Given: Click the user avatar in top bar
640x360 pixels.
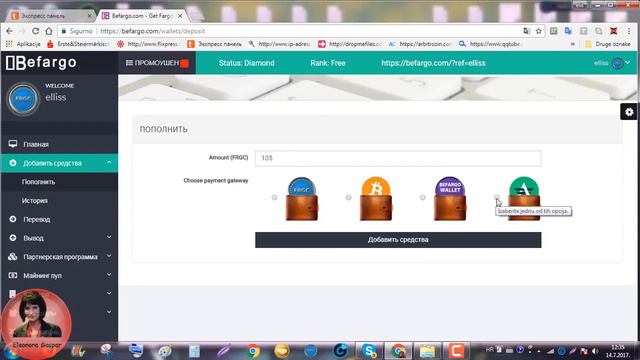Looking at the screenshot, I should [618, 63].
